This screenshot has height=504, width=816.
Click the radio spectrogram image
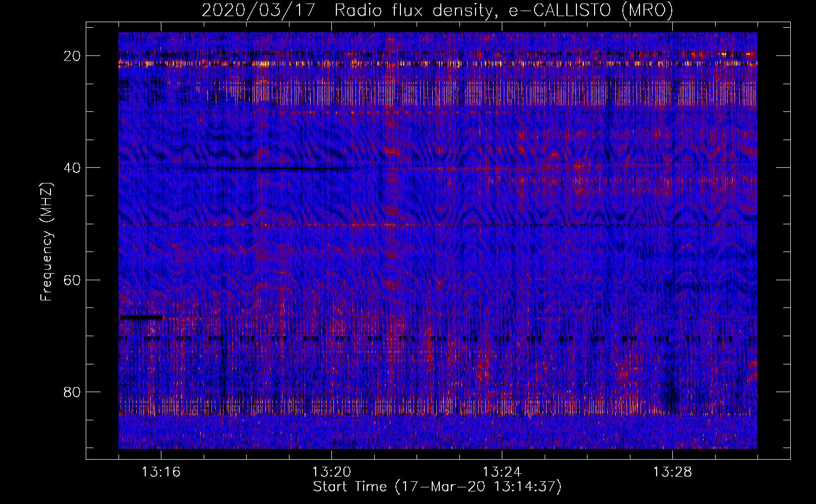click(438, 240)
